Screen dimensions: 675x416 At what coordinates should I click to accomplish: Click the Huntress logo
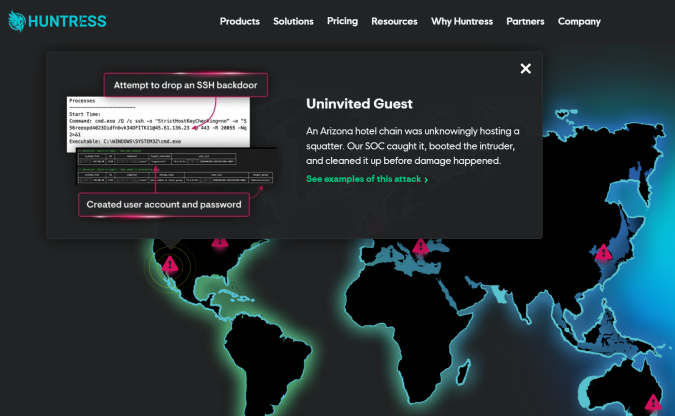click(x=56, y=21)
